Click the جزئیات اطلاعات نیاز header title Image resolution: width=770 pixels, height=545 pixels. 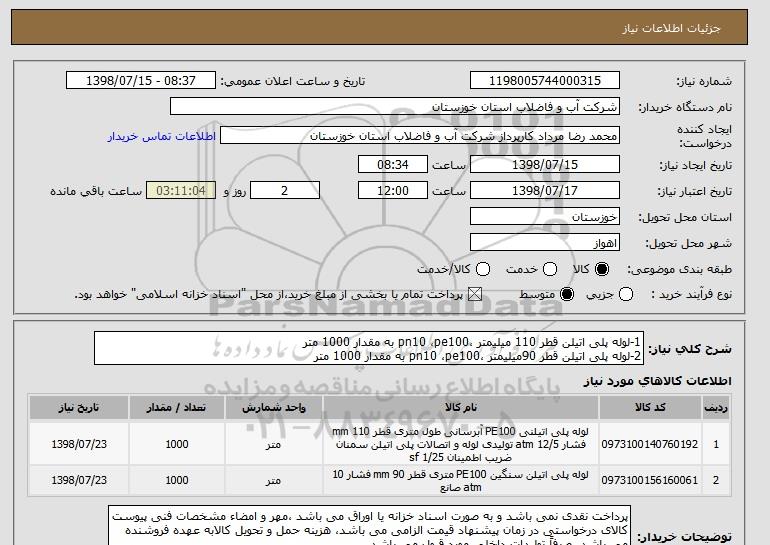(x=671, y=28)
